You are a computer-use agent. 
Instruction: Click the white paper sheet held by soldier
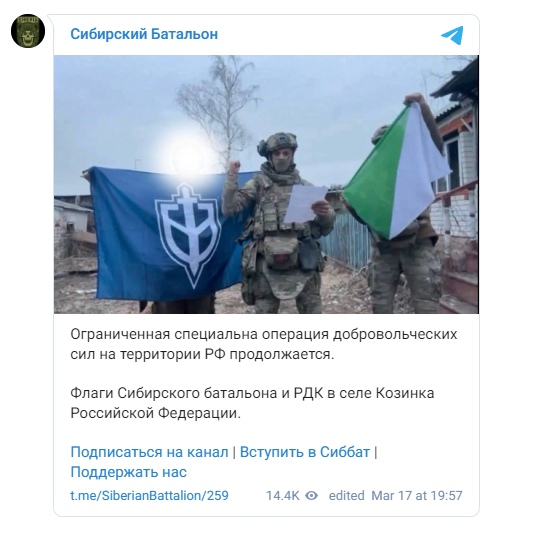pyautogui.click(x=306, y=204)
